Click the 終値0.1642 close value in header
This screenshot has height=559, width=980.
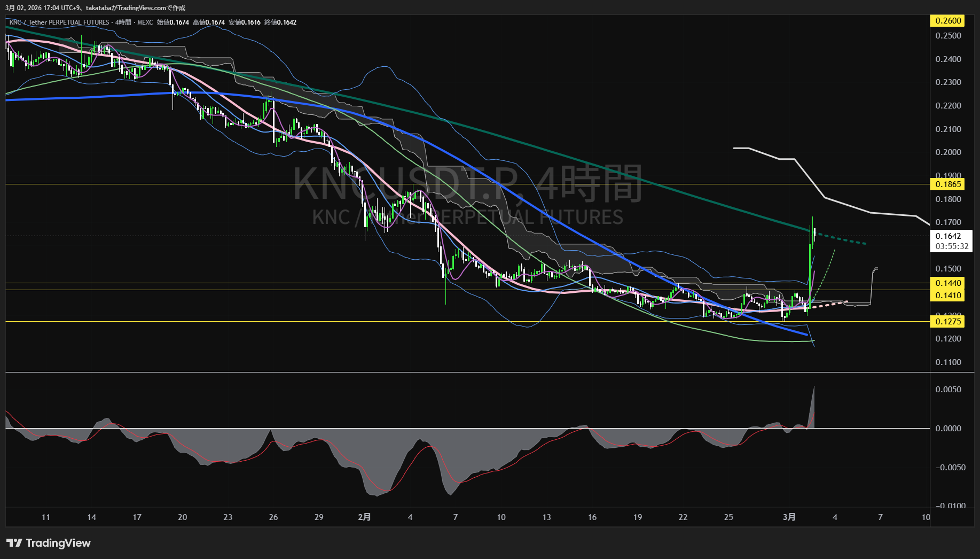coord(280,22)
